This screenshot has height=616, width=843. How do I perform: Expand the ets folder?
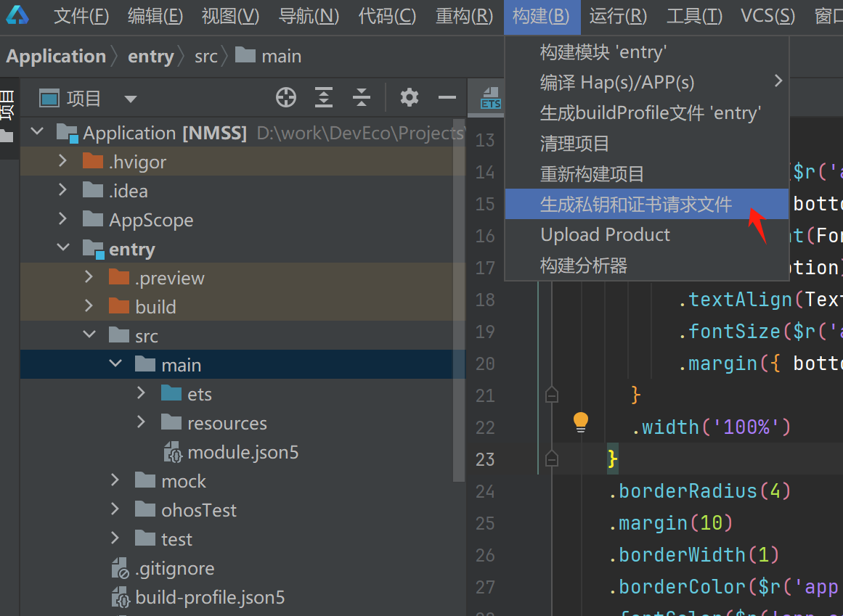tap(141, 393)
